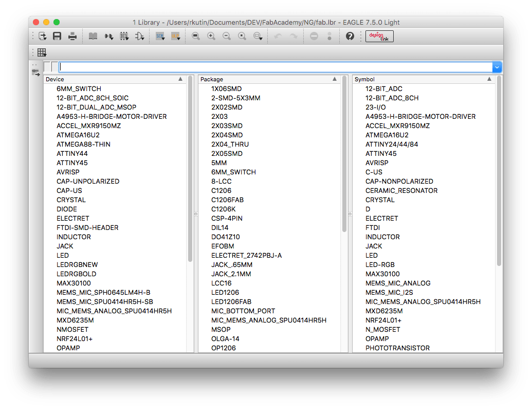Select symbol 23-I/O

[x=375, y=107]
